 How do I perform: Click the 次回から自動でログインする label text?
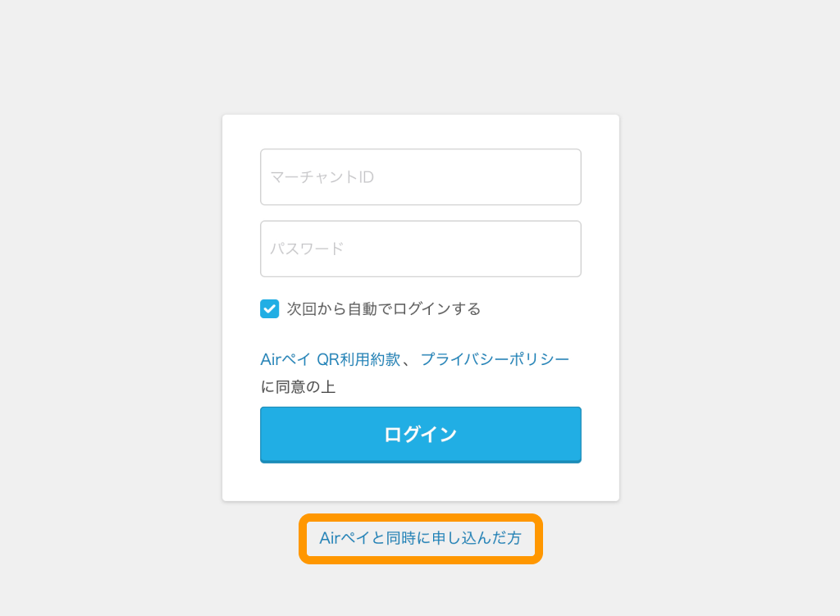(x=383, y=309)
